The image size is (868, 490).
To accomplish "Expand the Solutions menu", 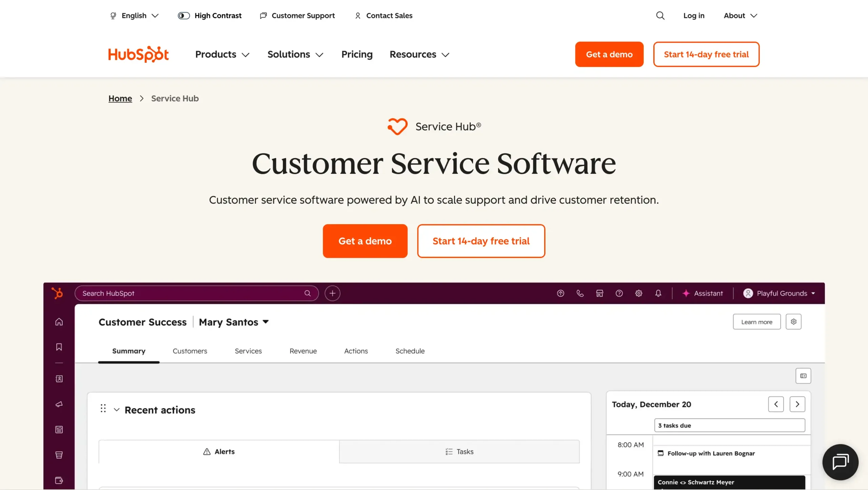I will (x=295, y=54).
